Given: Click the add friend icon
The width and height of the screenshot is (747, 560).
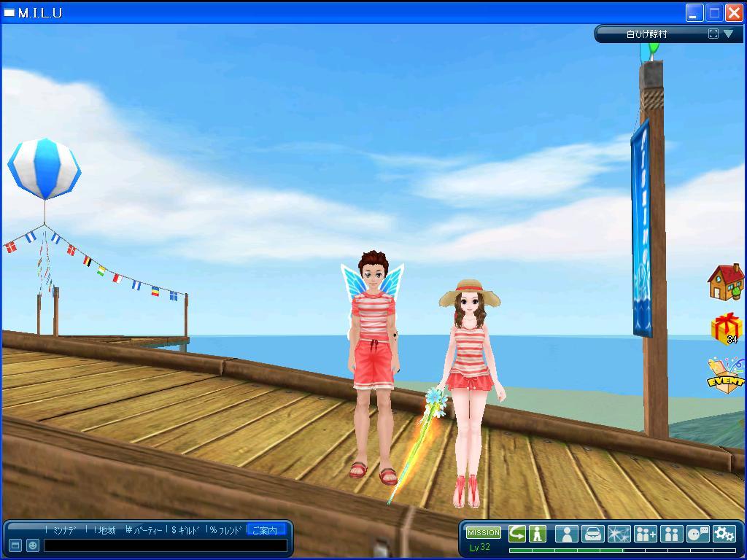Looking at the screenshot, I should [x=646, y=534].
